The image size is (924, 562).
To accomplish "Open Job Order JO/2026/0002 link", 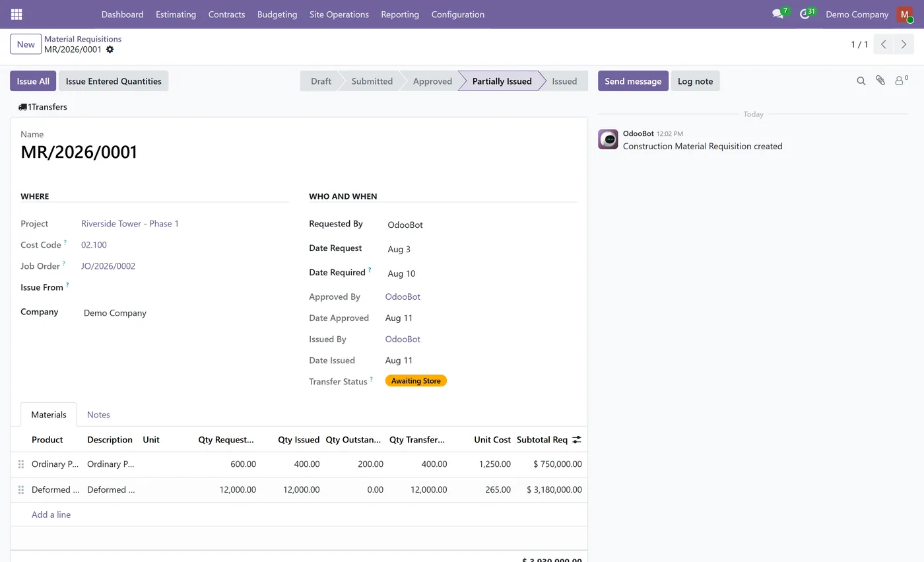I will click(x=108, y=266).
